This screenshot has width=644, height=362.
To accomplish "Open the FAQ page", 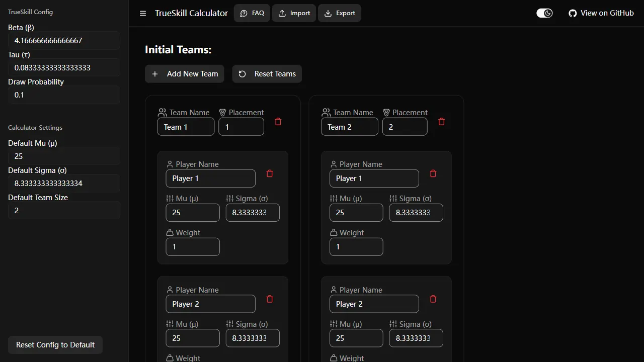I will coord(252,13).
